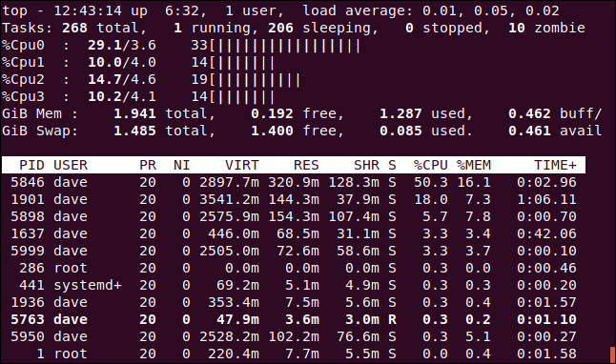
Task: Click the orange terminal cursor block
Action: (612, 354)
